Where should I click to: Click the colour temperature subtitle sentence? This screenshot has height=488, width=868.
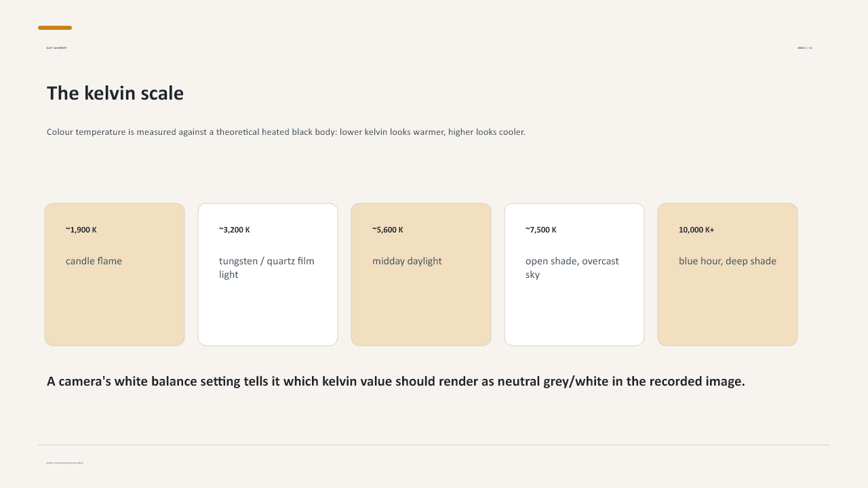(x=286, y=131)
